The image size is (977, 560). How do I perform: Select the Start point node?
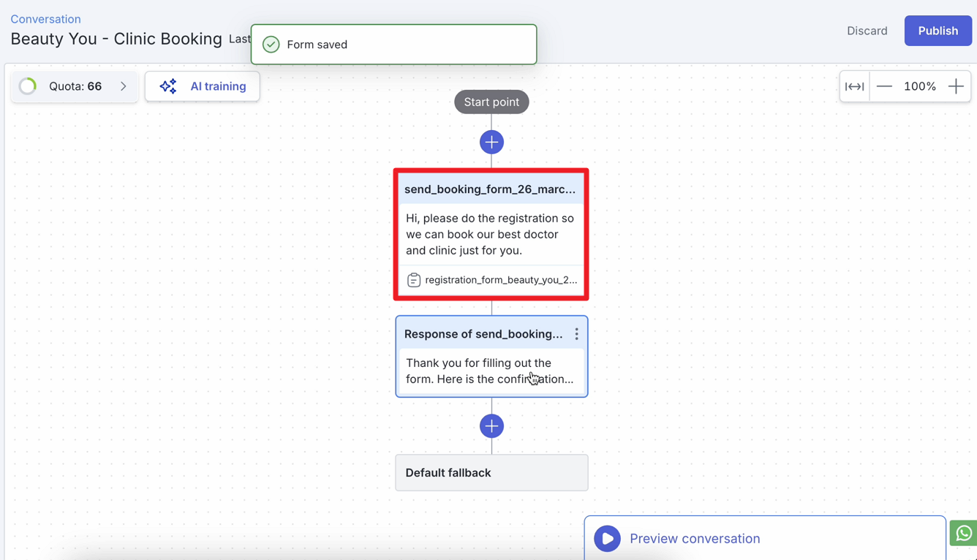(491, 102)
